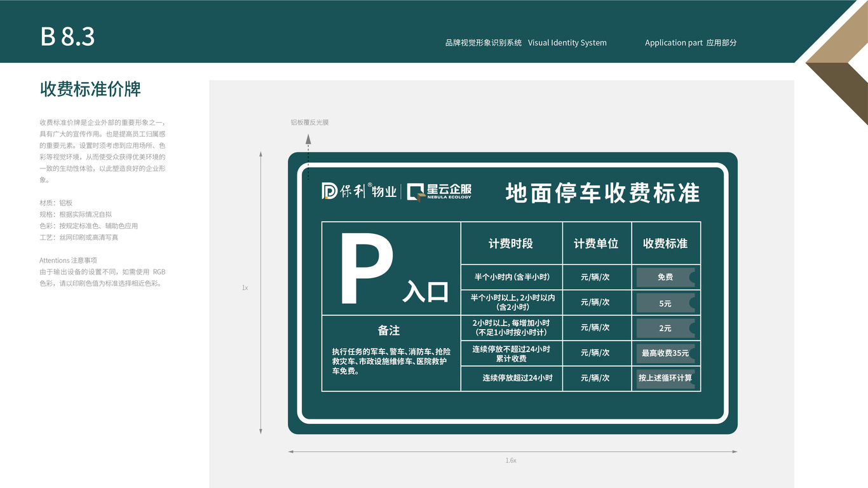Image resolution: width=868 pixels, height=488 pixels.
Task: Click the '铝板覆反光膜' annotation label
Action: 309,122
